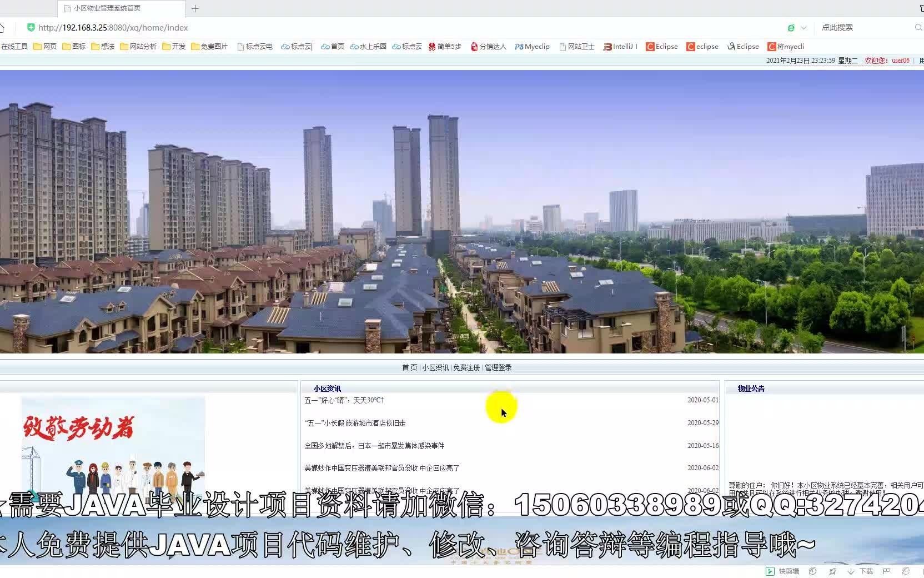Click the 管理登录 admin login link
924x578 pixels.
pyautogui.click(x=498, y=367)
